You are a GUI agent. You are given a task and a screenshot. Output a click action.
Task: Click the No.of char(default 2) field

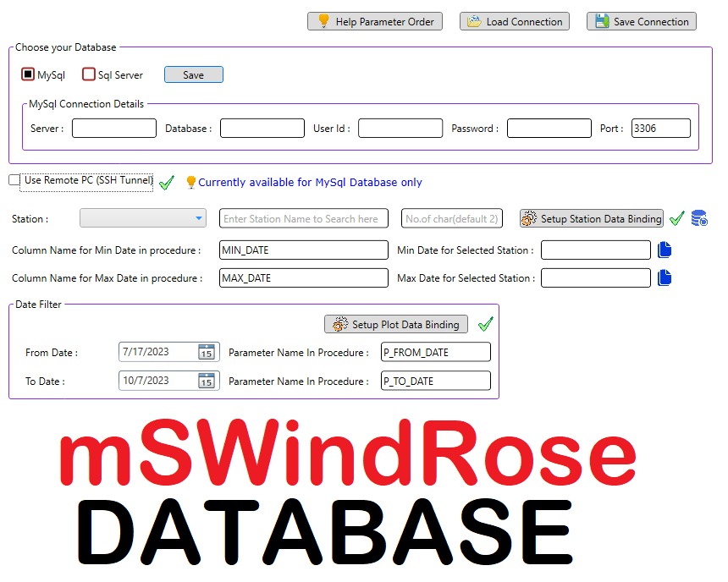coord(452,218)
